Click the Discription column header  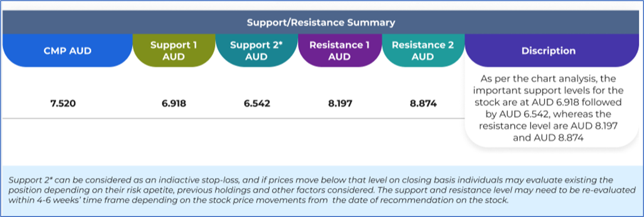point(548,50)
